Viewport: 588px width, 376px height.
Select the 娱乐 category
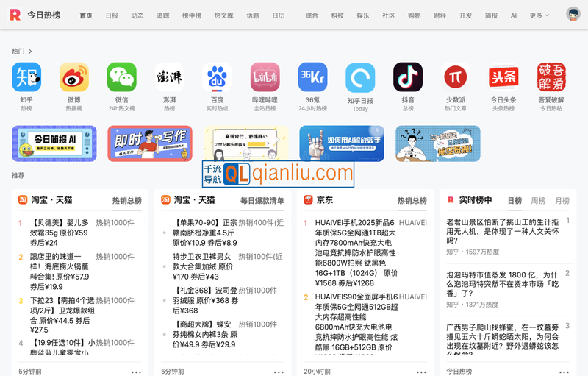pyautogui.click(x=363, y=15)
